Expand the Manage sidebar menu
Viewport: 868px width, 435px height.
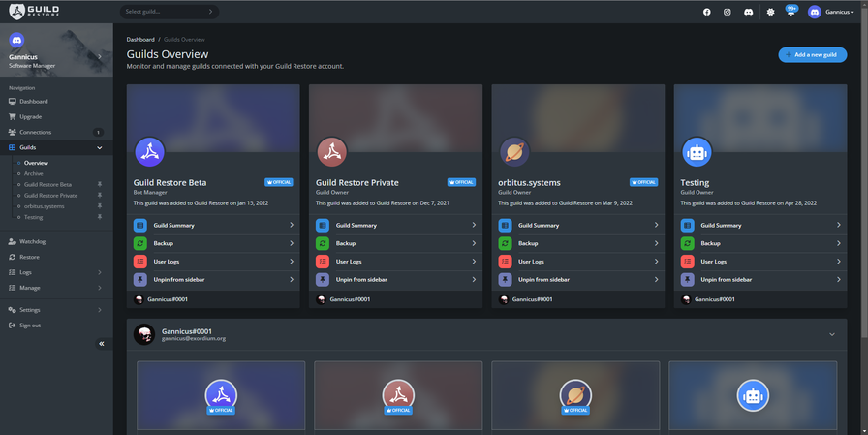56,288
